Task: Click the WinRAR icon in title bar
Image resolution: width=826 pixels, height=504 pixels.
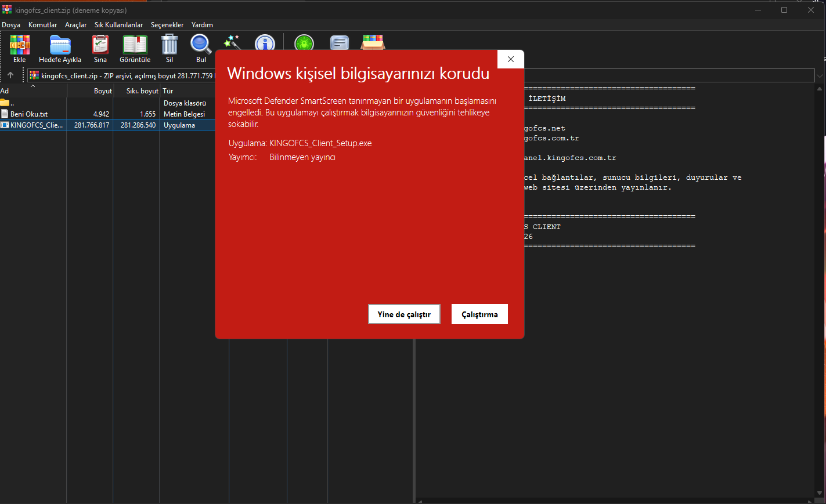Action: 6,10
